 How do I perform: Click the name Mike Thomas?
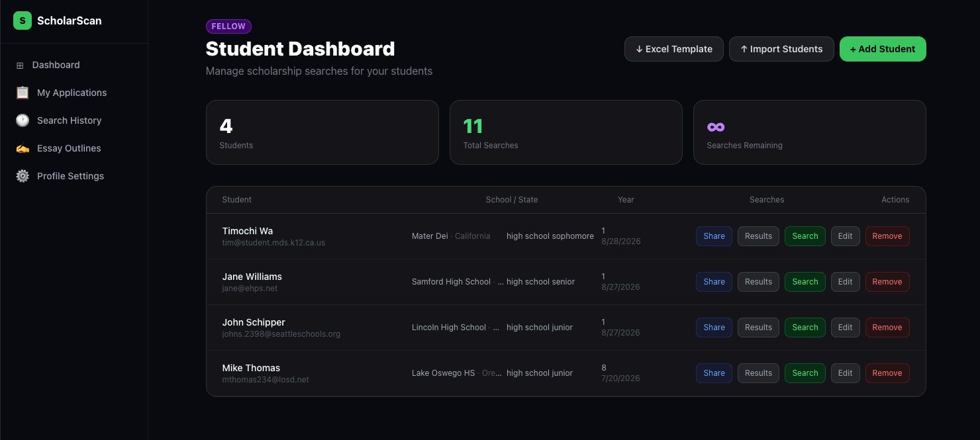pyautogui.click(x=251, y=368)
